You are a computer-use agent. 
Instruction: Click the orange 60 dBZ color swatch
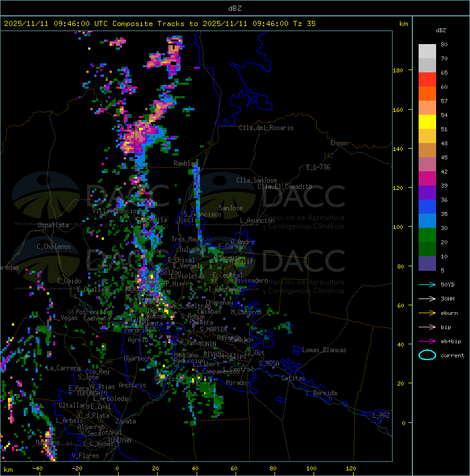(x=427, y=93)
